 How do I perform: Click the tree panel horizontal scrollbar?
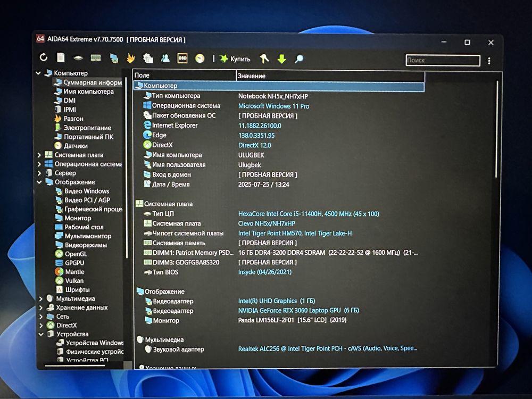click(x=76, y=366)
